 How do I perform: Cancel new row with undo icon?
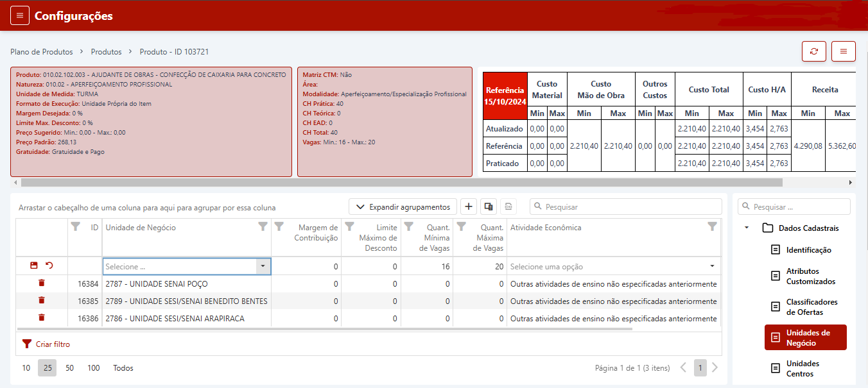pos(49,266)
